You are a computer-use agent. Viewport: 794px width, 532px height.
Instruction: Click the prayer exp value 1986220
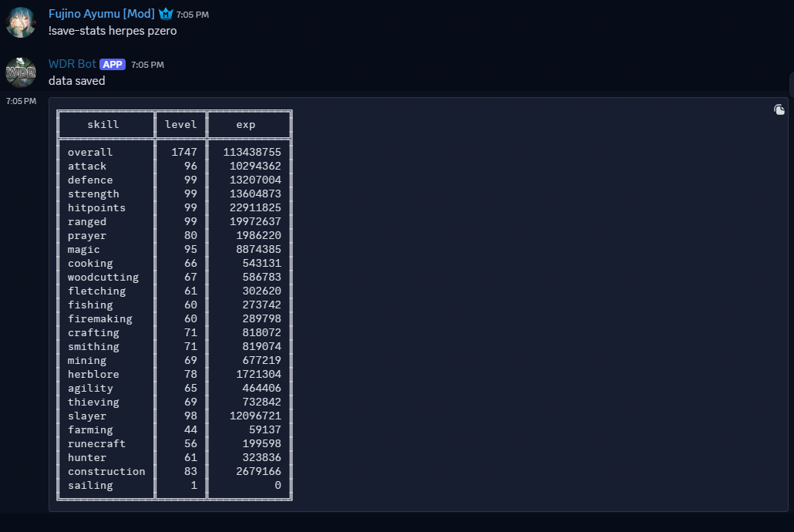point(258,235)
